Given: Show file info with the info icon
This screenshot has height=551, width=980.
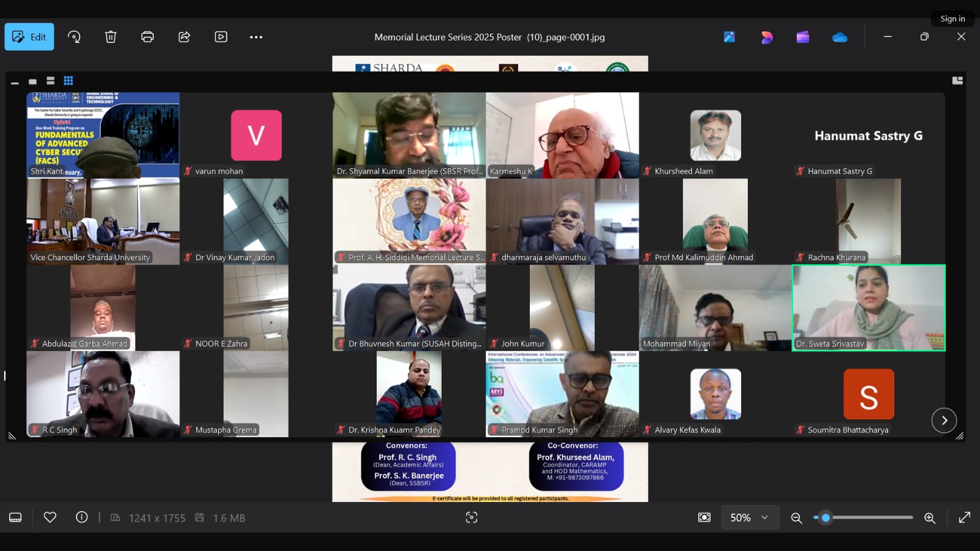Looking at the screenshot, I should pyautogui.click(x=81, y=518).
